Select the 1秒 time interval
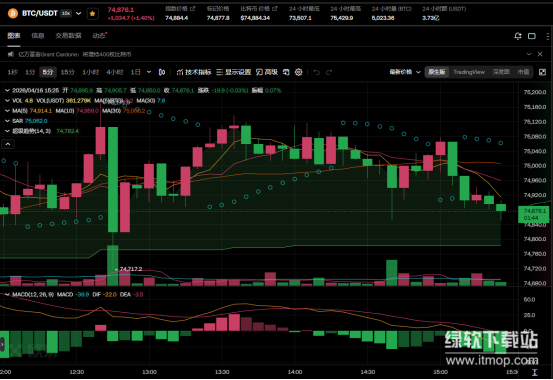The width and height of the screenshot is (553, 380). (x=12, y=72)
